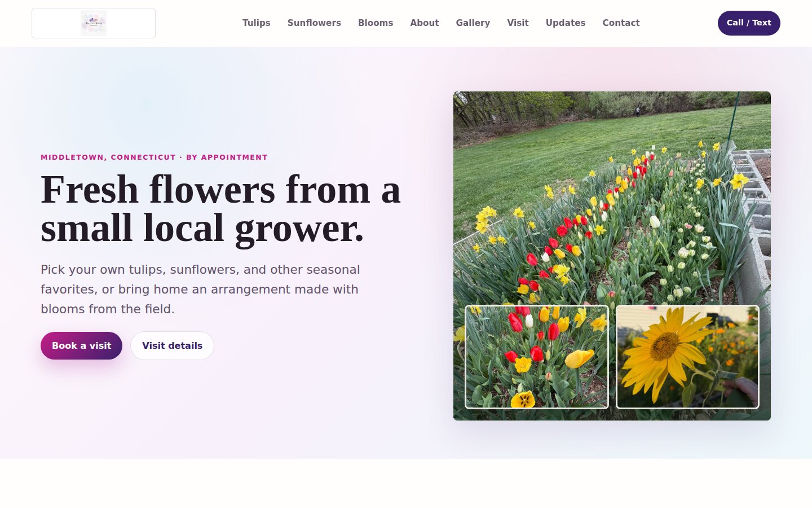Click Contact in the top navigation
This screenshot has height=508, width=812.
click(621, 23)
